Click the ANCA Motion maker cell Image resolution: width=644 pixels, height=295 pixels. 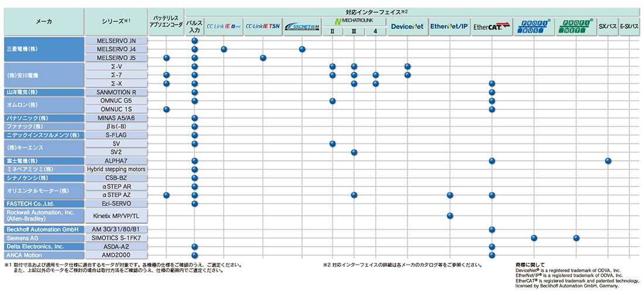(x=44, y=255)
